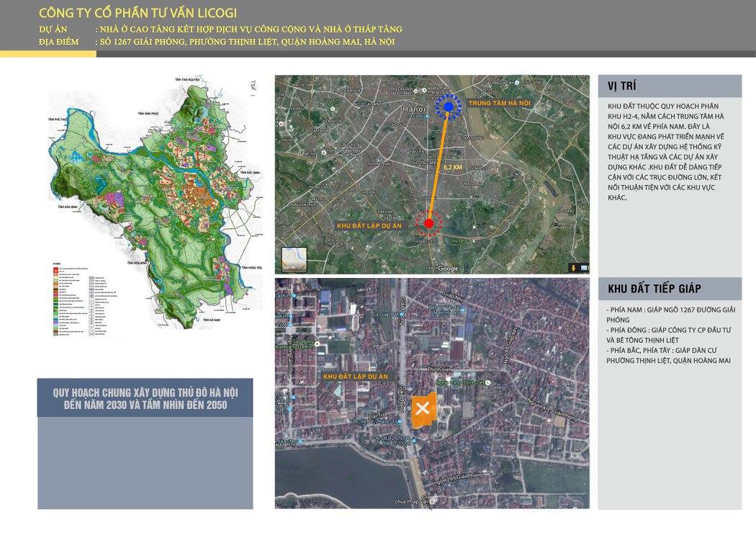The image size is (756, 535).
Task: Click the 'Ngõ 85 Giáp Nhị' street label
Action: pos(510,345)
